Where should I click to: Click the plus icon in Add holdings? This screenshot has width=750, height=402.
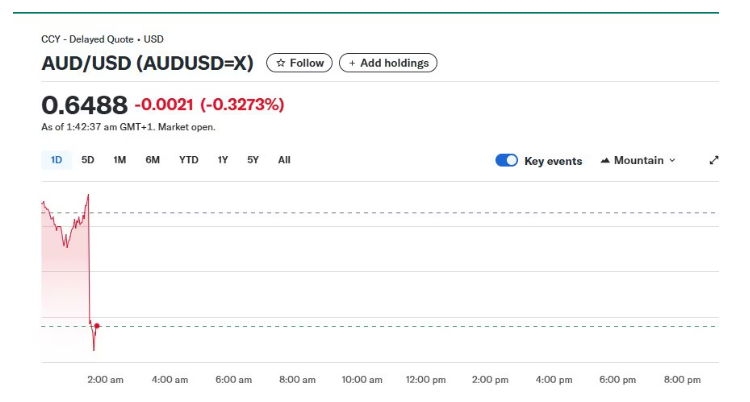(x=352, y=63)
